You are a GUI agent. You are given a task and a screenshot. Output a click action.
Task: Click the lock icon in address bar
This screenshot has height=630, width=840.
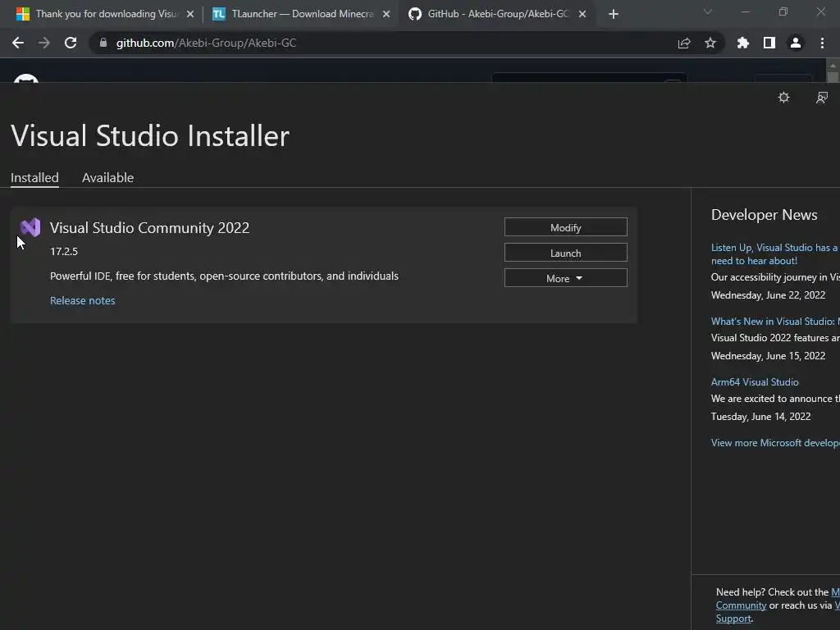(x=103, y=43)
